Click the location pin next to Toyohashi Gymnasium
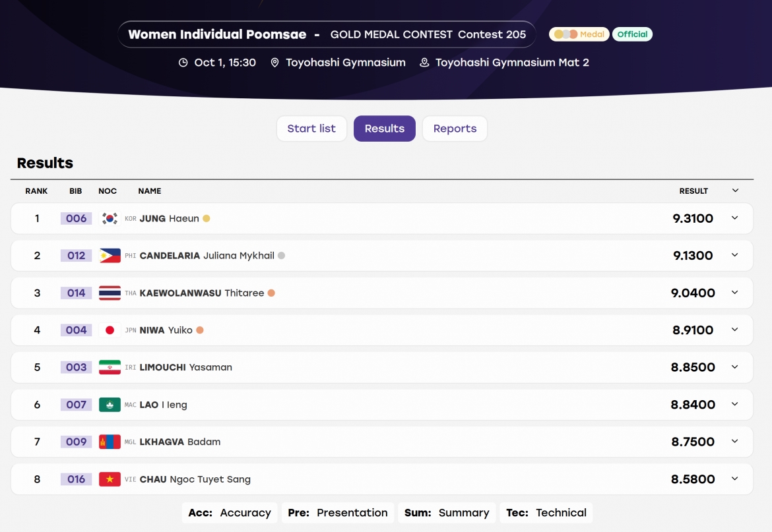The height and width of the screenshot is (532, 772). 274,63
